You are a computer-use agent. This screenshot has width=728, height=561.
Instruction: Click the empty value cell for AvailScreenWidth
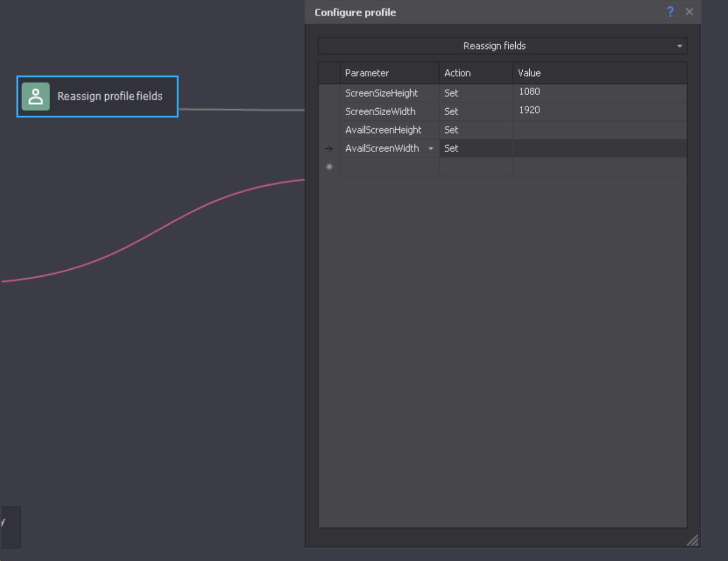(600, 149)
